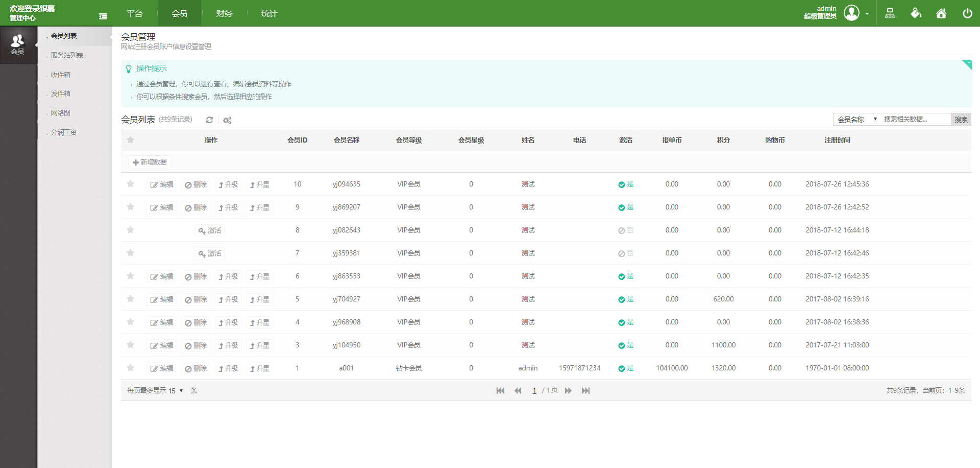The height and width of the screenshot is (468, 980).
Task: Select the 会员 sidebar icon
Action: (x=18, y=45)
